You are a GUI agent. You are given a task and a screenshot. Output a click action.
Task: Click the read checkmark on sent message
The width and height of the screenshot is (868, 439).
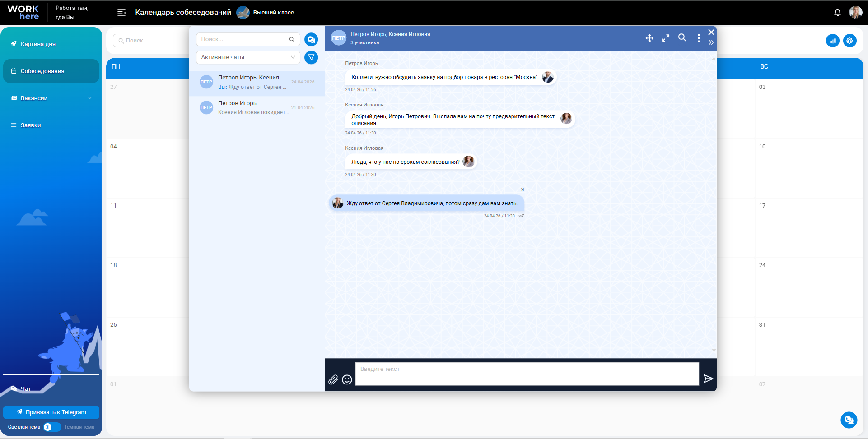[521, 216]
